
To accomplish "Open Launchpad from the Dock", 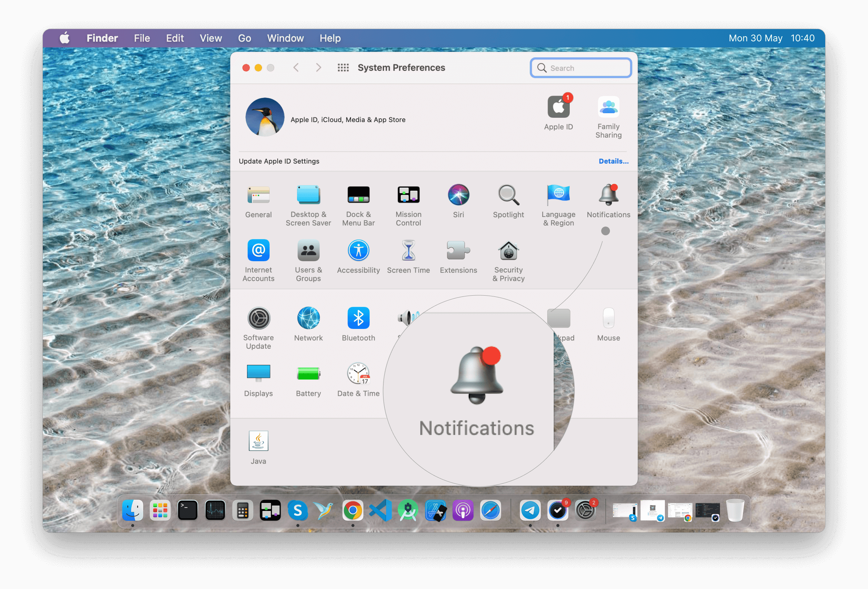I will pos(160,510).
